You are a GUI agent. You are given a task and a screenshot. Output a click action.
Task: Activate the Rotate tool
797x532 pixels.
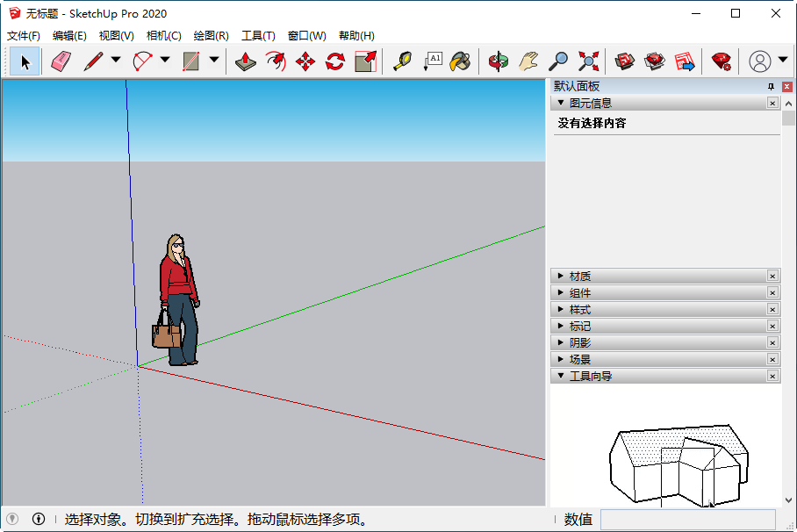click(x=334, y=61)
